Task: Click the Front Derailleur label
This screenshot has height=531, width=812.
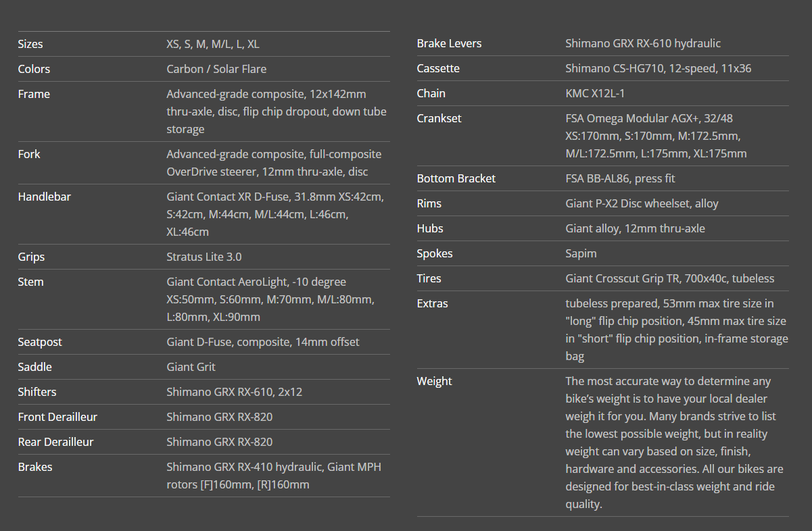Action: 57,417
